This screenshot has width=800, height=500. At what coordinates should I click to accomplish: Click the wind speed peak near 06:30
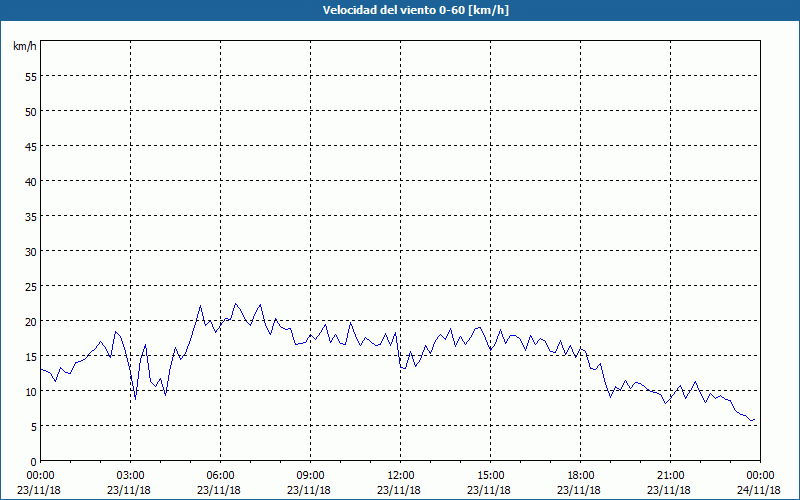tap(235, 304)
